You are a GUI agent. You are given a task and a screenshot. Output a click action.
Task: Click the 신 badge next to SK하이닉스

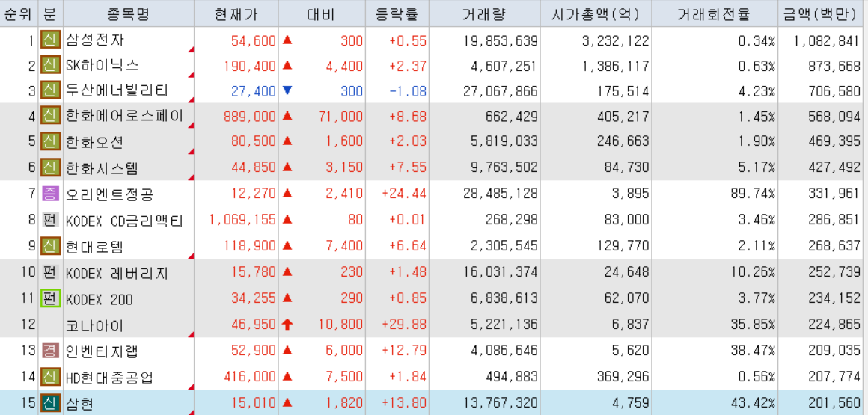click(x=50, y=66)
